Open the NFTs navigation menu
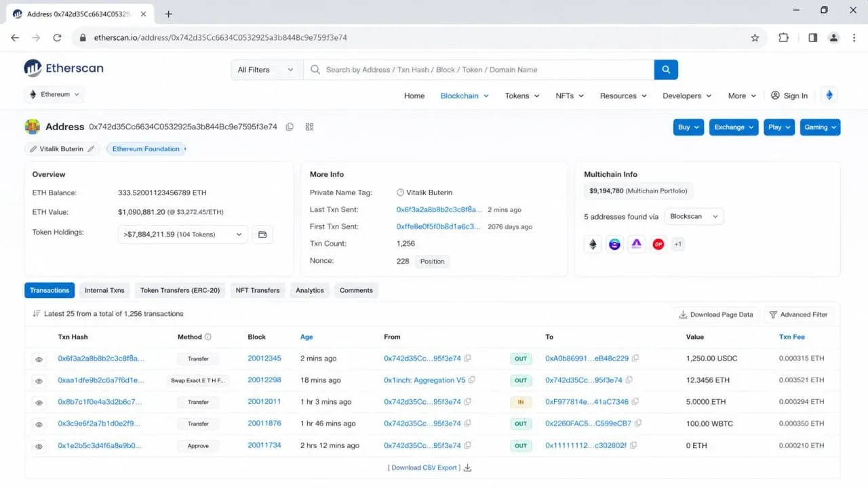868x488 pixels. (x=570, y=96)
